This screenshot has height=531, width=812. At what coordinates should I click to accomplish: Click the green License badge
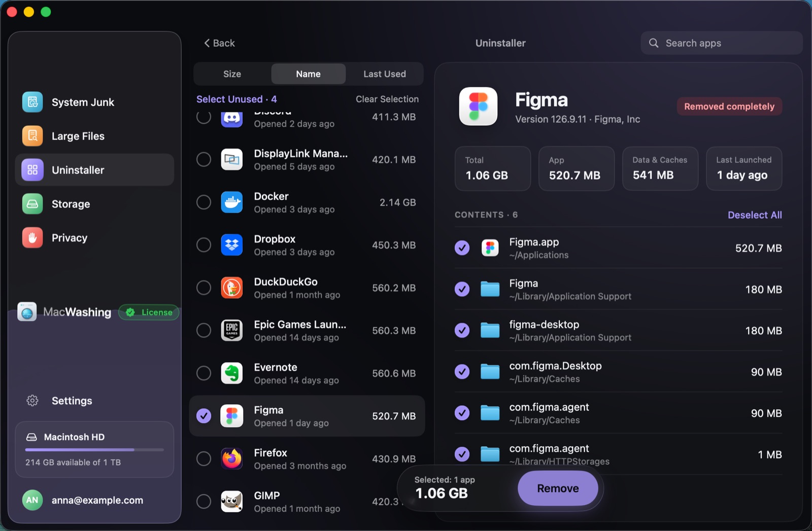(x=149, y=312)
